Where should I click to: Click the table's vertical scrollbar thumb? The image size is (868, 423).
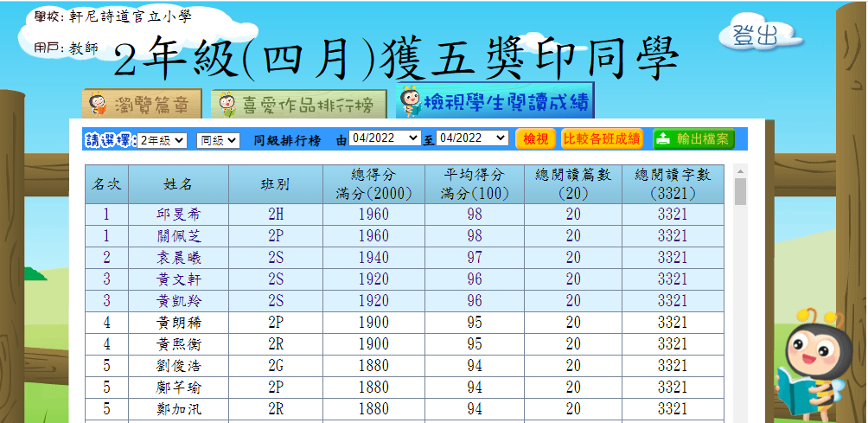pos(740,191)
